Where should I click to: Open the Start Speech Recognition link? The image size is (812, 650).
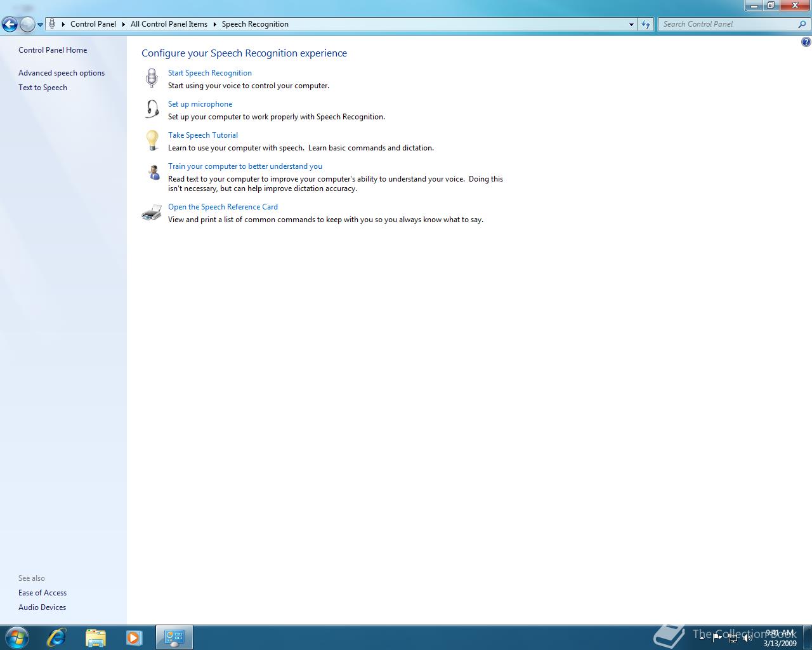(x=210, y=73)
